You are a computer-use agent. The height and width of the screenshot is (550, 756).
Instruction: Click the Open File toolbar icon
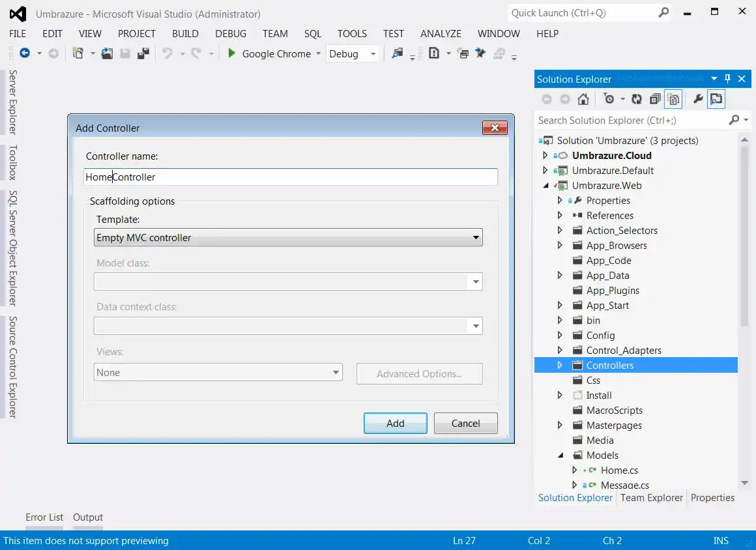click(107, 53)
